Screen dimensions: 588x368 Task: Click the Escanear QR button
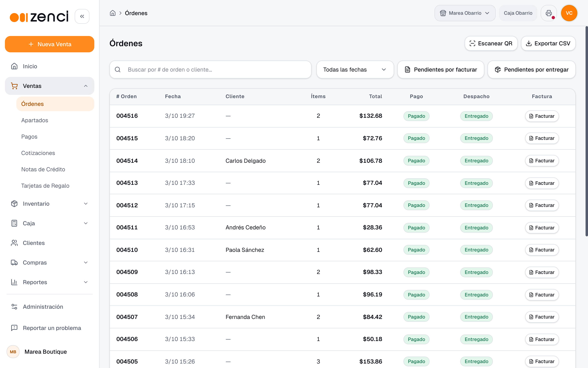click(x=491, y=43)
